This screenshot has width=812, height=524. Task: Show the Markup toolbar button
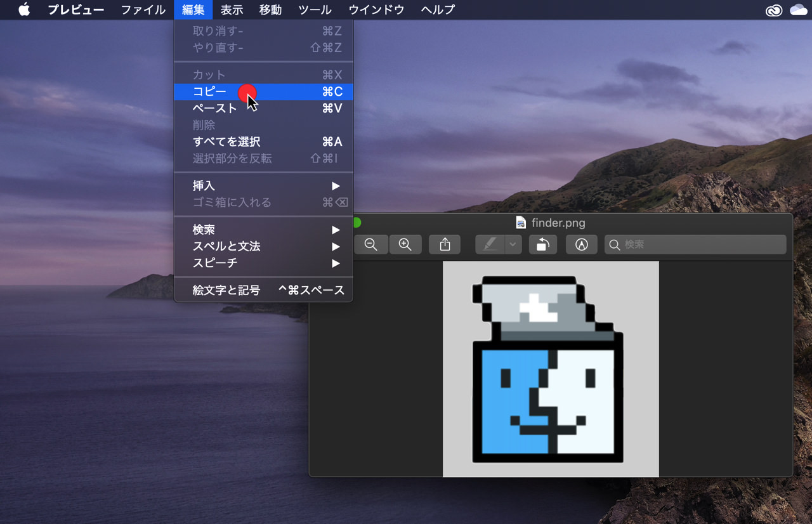(x=582, y=245)
